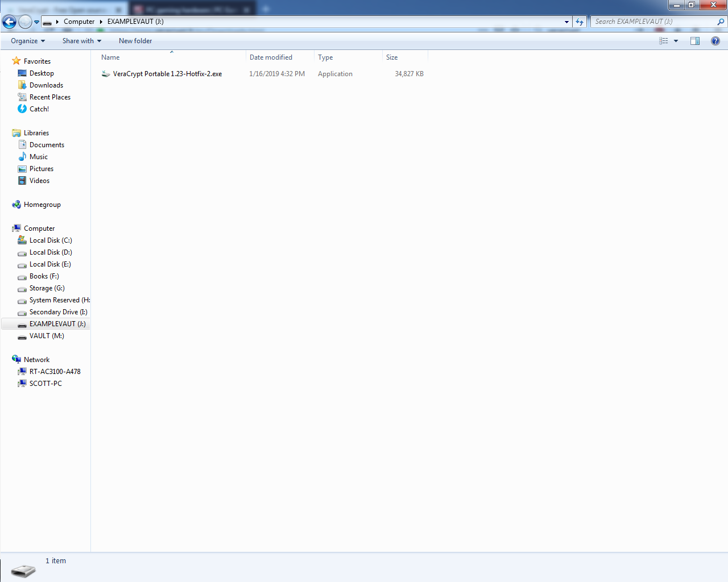Click the SCOTT-PC computer icon
This screenshot has height=582, width=728.
22,384
